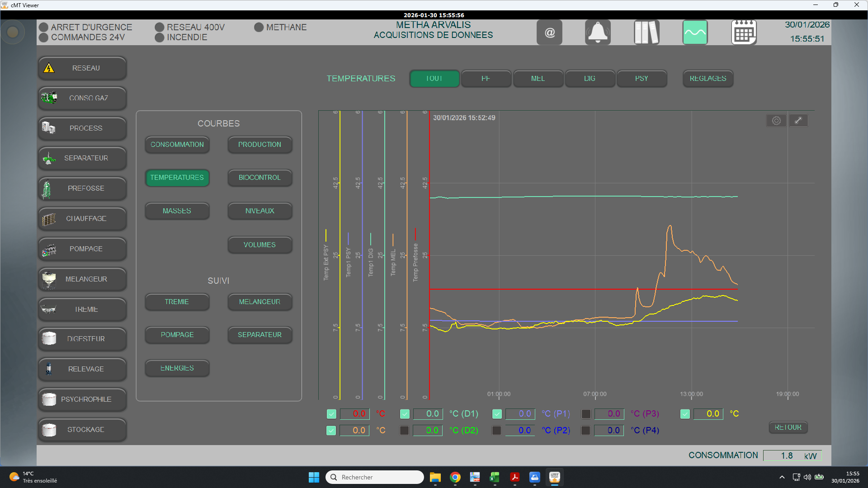Expand the chart to fullscreen
868x488 pixels.
pyautogui.click(x=798, y=121)
